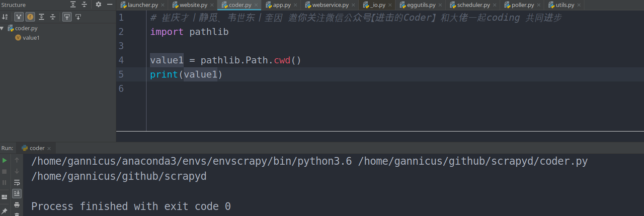Toggle scroll to end in Run console
The image size is (644, 216).
click(x=17, y=193)
